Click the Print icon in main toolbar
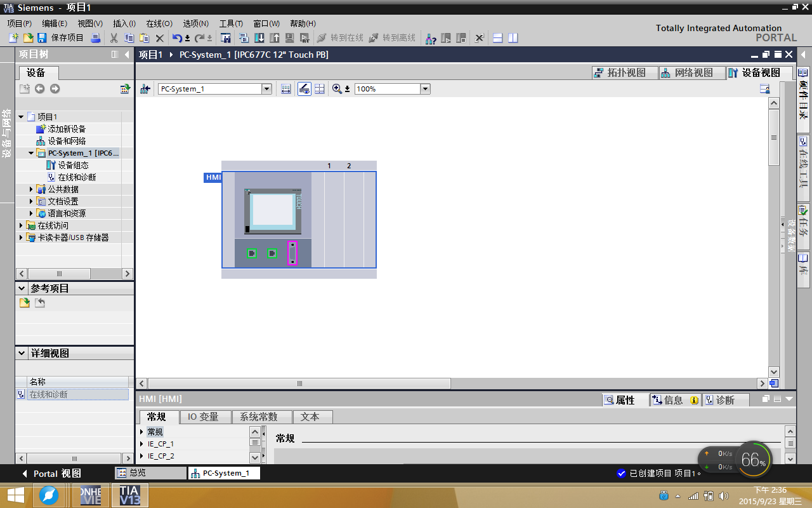 pyautogui.click(x=95, y=38)
